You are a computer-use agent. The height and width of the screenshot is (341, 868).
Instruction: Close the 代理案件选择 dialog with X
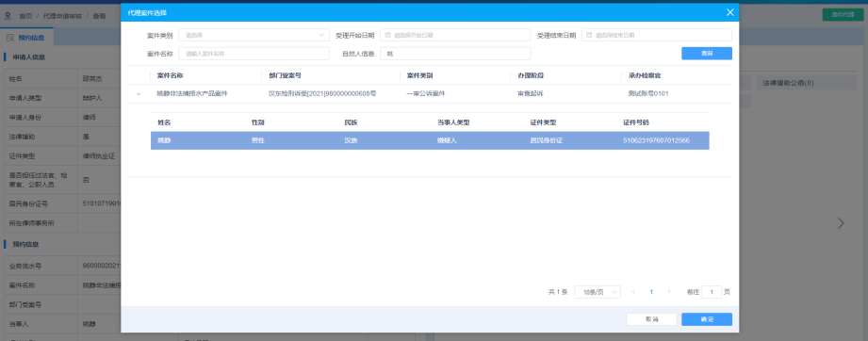[729, 12]
